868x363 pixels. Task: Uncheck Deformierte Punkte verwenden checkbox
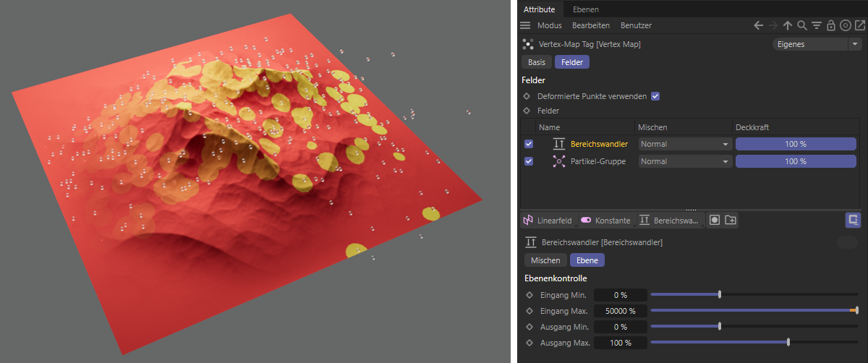[655, 96]
